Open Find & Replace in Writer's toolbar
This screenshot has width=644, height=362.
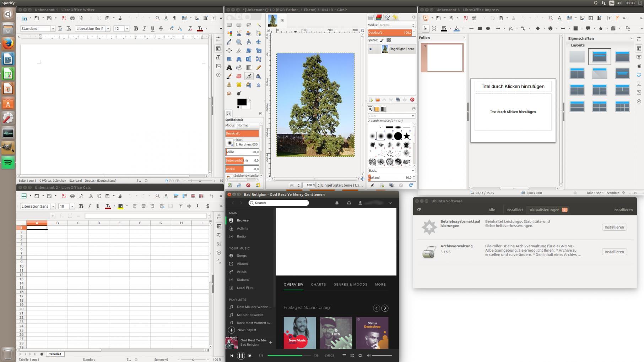(157, 18)
